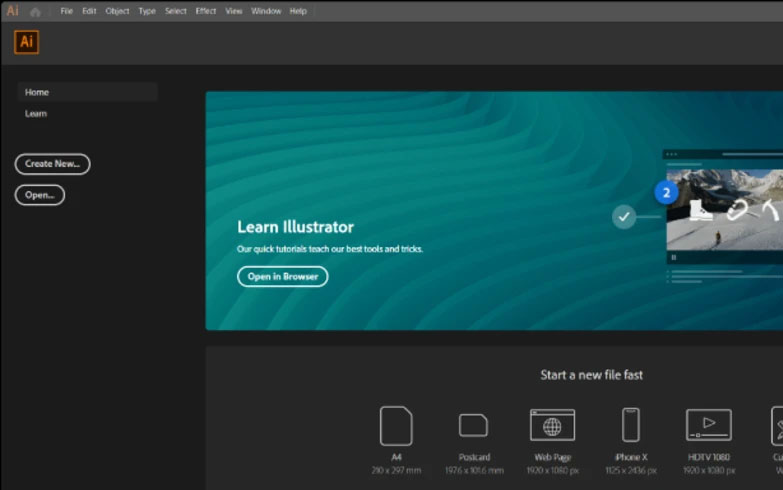Viewport: 783px width, 490px height.
Task: Click the Home icon in the top bar
Action: point(35,11)
